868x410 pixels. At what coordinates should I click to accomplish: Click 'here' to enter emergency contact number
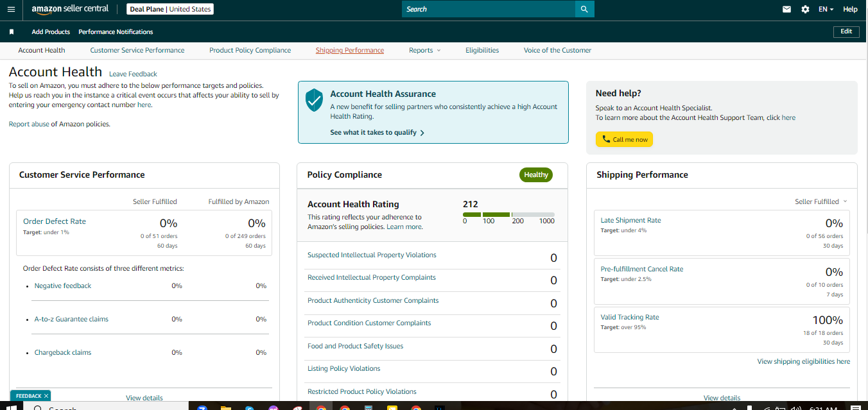[144, 105]
